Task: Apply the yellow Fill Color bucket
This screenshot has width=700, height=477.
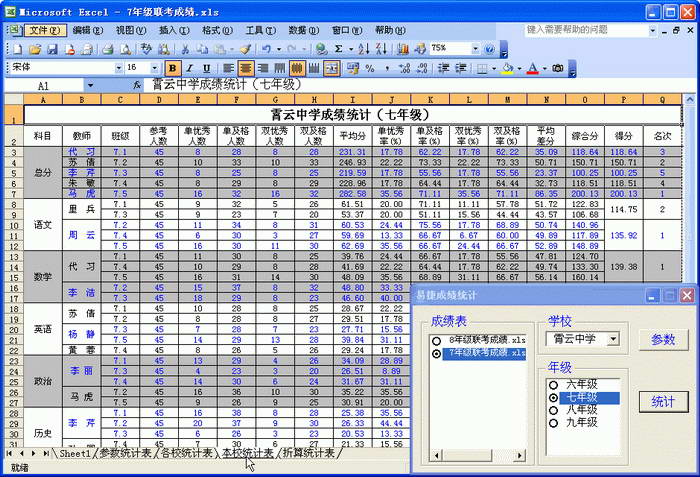Action: (x=508, y=68)
